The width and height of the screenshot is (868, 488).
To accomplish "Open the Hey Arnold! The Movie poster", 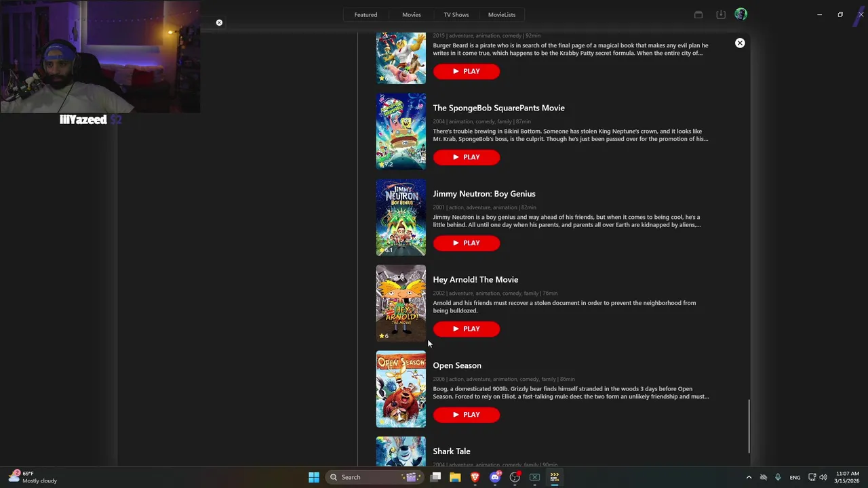I will [x=401, y=303].
